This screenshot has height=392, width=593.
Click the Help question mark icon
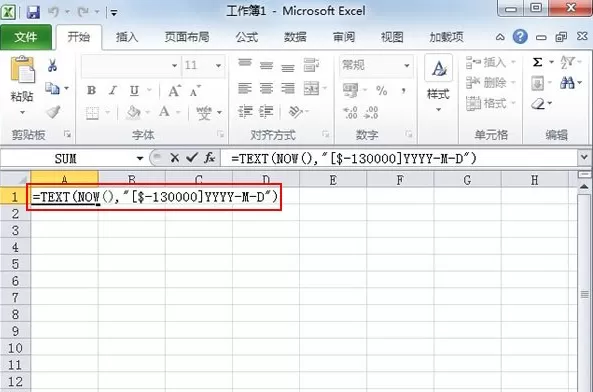coord(520,37)
